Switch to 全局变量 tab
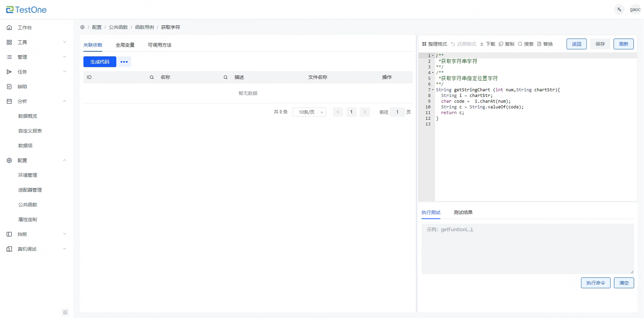This screenshot has height=318, width=644. point(125,45)
